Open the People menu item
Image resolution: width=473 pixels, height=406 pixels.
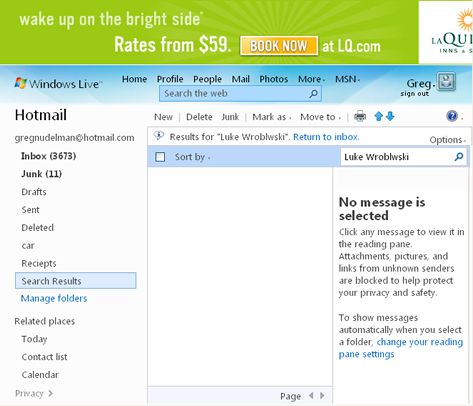click(207, 79)
